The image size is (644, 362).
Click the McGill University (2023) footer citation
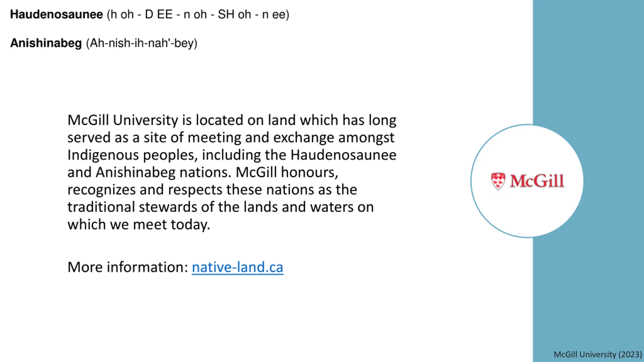pos(598,354)
